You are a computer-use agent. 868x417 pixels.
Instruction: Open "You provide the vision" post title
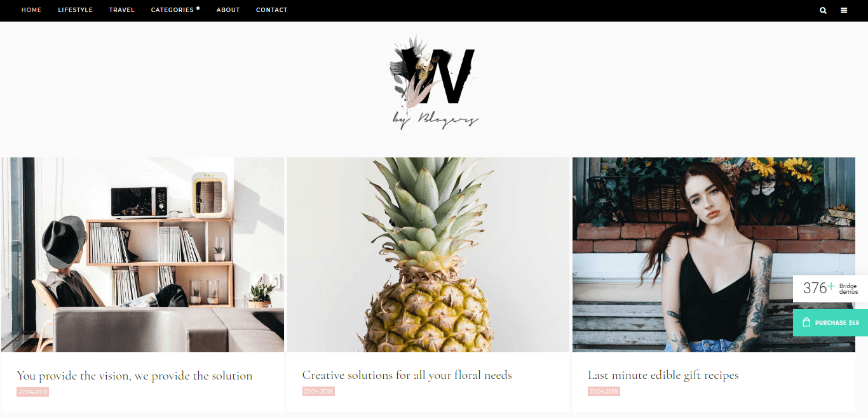135,376
